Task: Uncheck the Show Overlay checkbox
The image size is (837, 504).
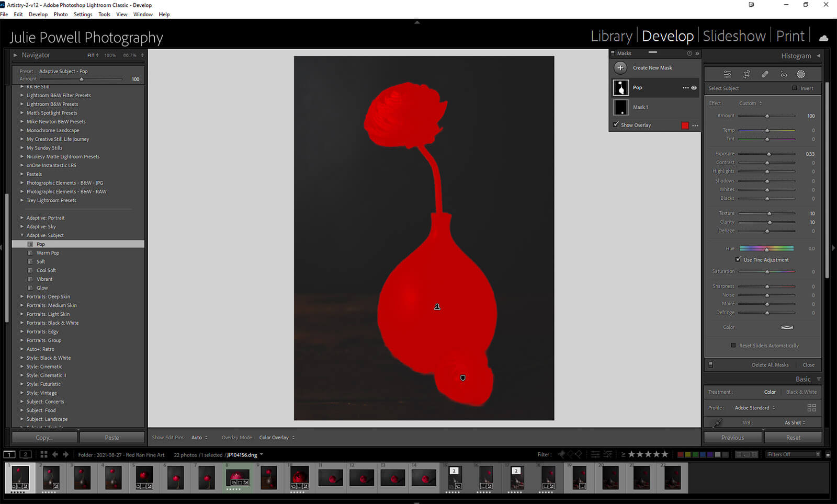Action: [x=616, y=125]
